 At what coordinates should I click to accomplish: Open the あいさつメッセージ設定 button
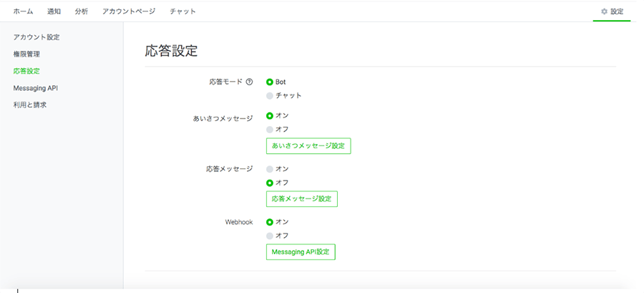click(308, 146)
